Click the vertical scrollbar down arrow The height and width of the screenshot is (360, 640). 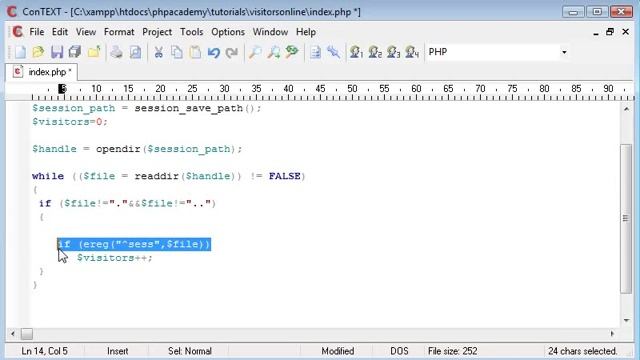coord(626,320)
